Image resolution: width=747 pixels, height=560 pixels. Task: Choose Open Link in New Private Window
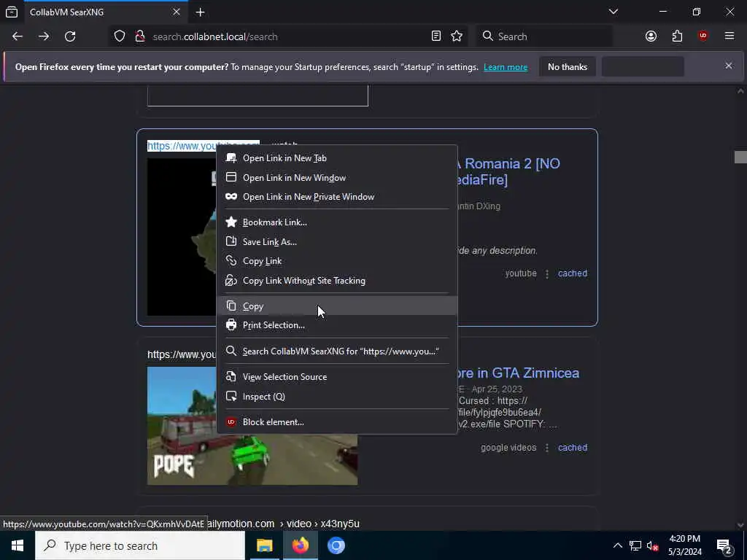pyautogui.click(x=337, y=197)
